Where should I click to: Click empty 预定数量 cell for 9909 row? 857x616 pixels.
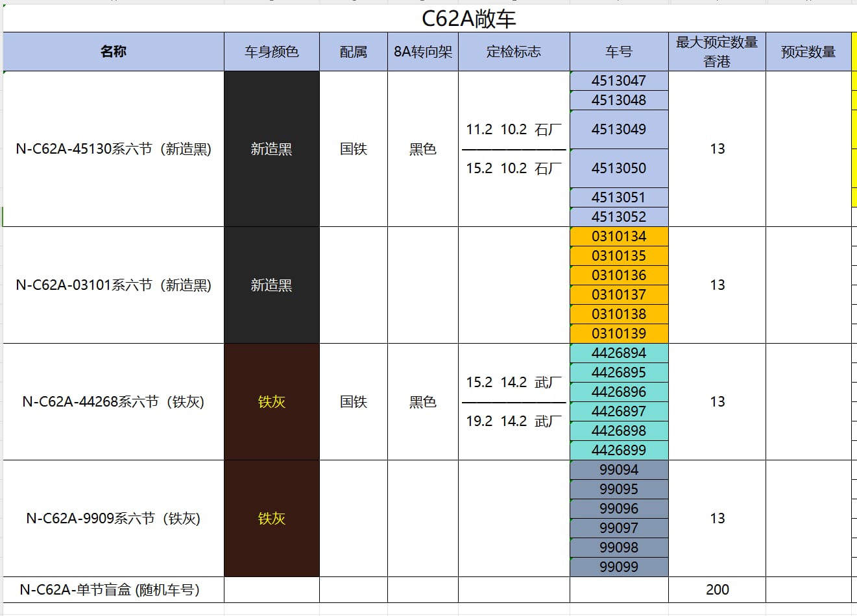[808, 519]
